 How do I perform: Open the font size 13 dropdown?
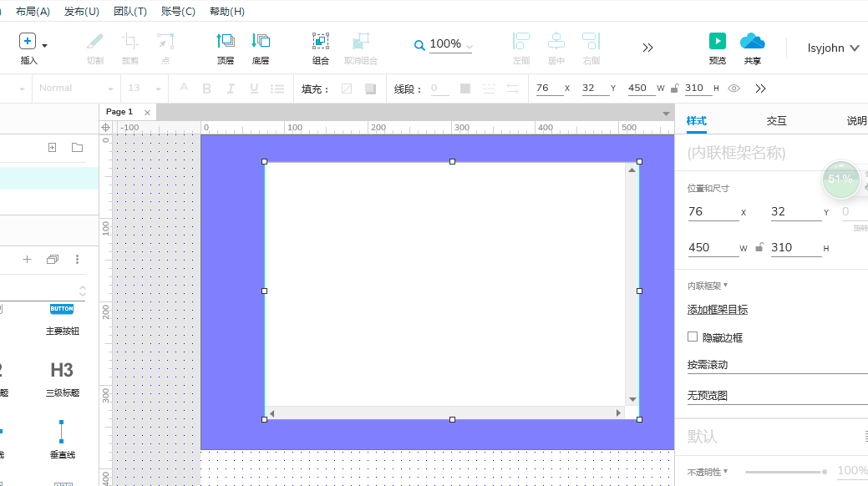[144, 89]
